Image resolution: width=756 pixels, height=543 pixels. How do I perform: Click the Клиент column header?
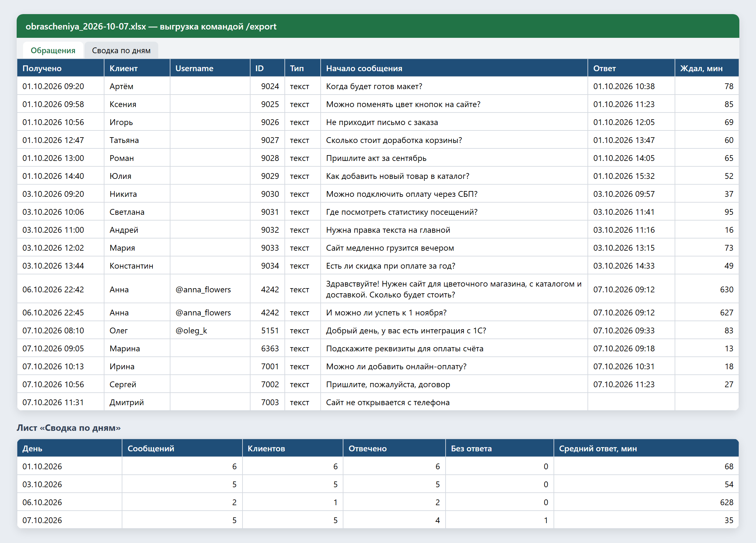137,68
